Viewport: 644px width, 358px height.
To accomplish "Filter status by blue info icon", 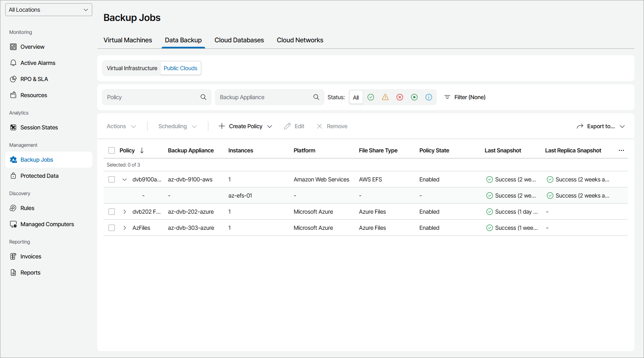I will (x=429, y=97).
